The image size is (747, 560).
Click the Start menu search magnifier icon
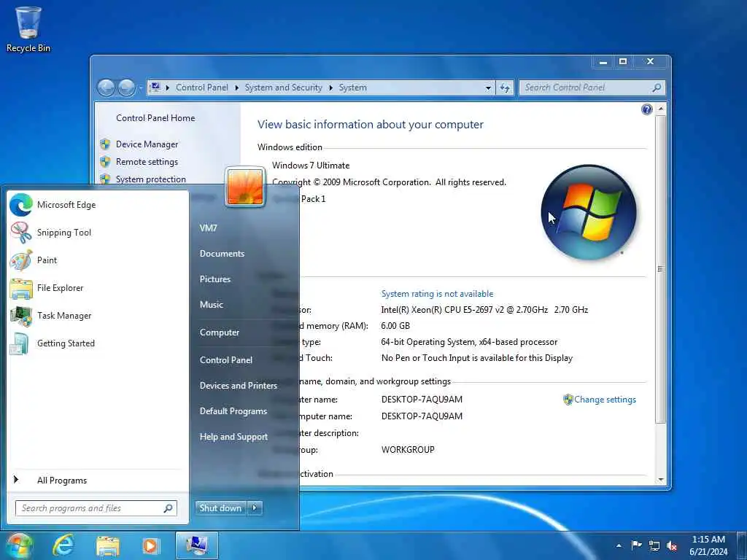[x=169, y=508]
